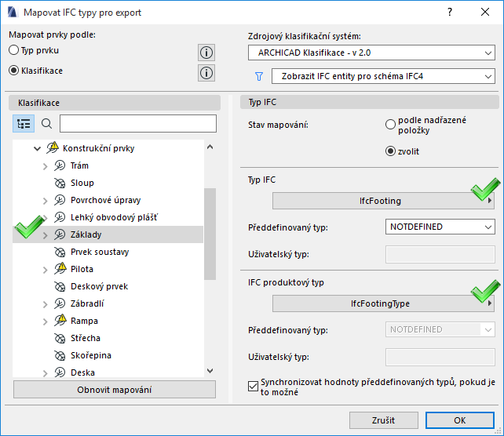Click mapping icon beside Střecha
This screenshot has height=436, width=504.
click(60, 338)
